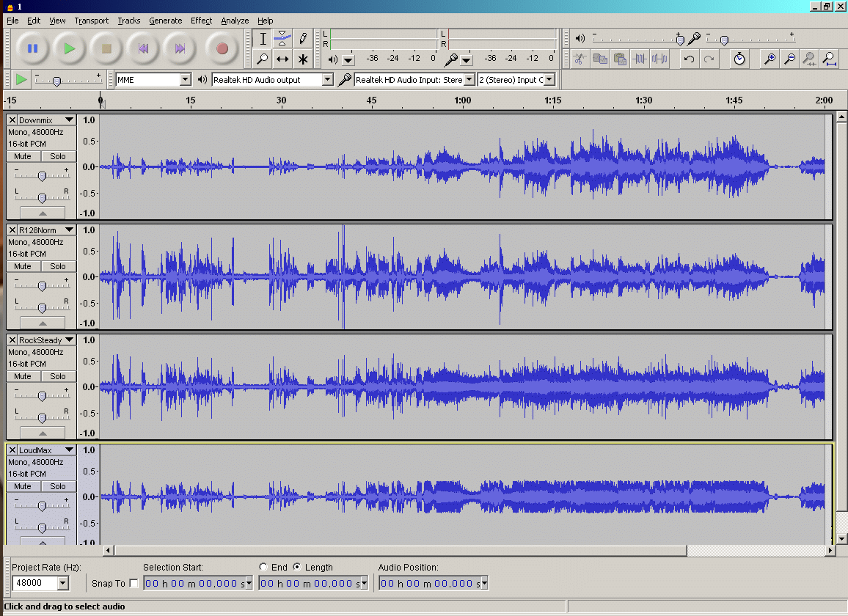Enable the Snap To checkbox

pos(134,584)
